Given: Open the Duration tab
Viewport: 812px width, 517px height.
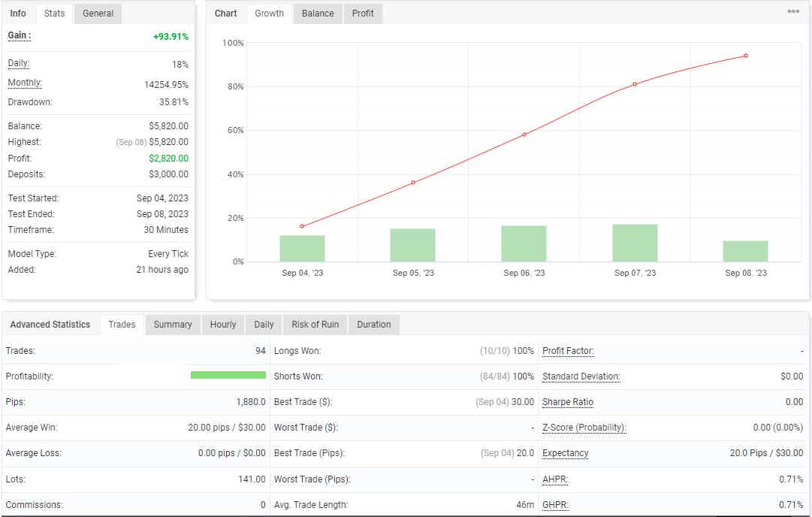Looking at the screenshot, I should click(x=373, y=324).
